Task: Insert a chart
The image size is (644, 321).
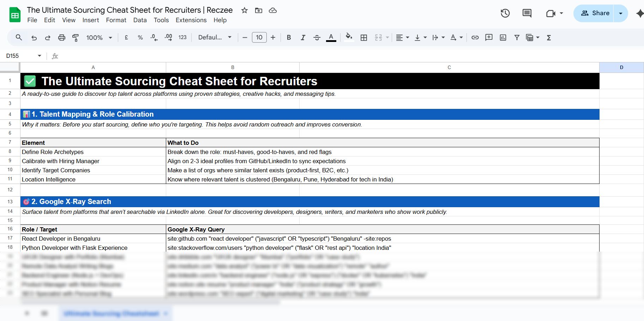Action: click(503, 37)
